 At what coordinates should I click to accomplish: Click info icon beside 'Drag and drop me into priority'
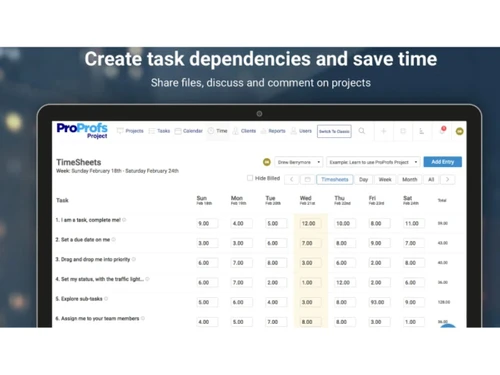(x=134, y=259)
